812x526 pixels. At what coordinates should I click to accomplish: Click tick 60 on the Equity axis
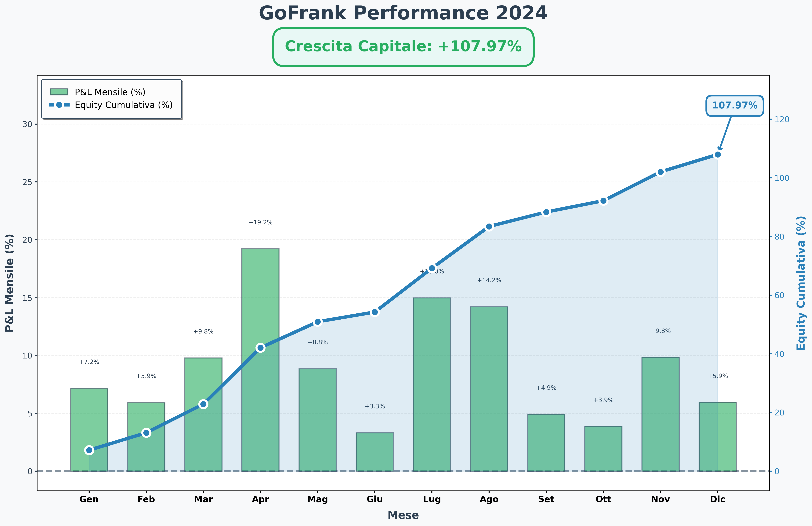[780, 295]
